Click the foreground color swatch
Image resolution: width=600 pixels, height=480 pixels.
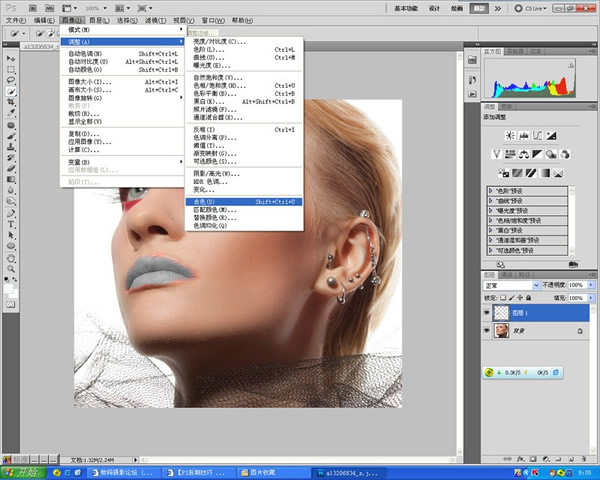coord(8,288)
